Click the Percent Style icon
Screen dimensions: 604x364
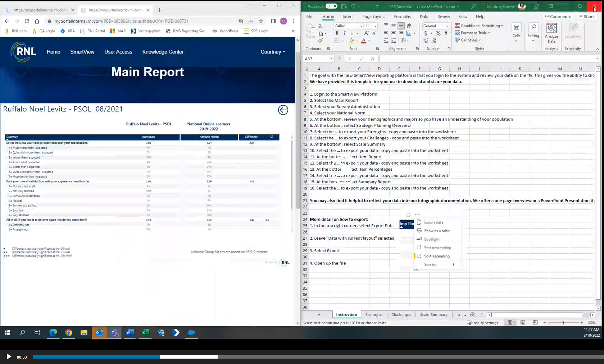[x=438, y=33]
